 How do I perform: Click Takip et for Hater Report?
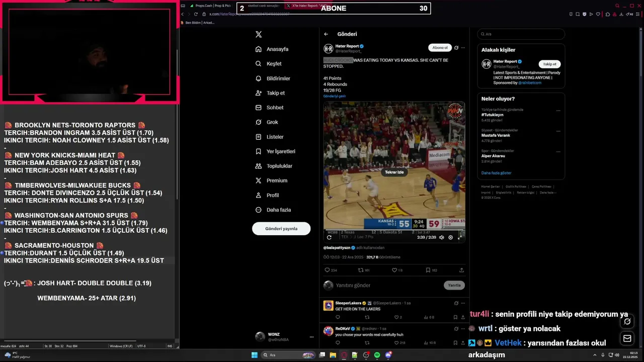click(x=549, y=64)
